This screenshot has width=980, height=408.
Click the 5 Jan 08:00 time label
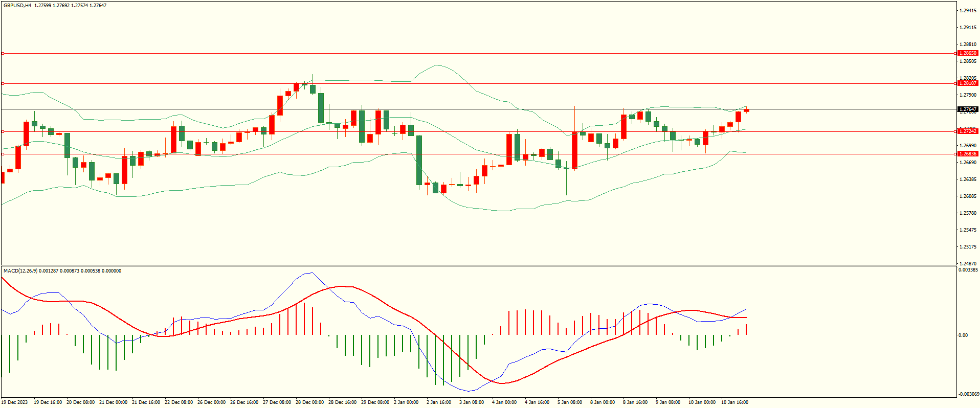point(570,402)
